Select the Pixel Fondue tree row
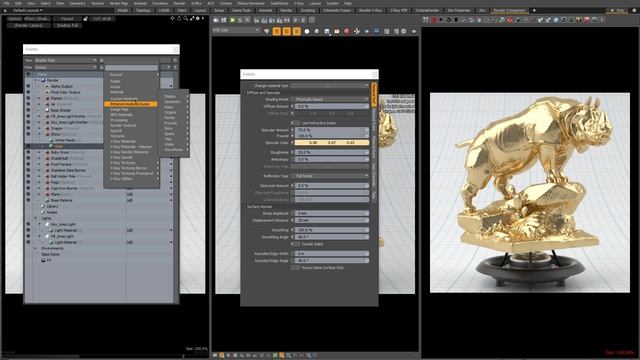The image size is (640, 360). tap(100, 164)
